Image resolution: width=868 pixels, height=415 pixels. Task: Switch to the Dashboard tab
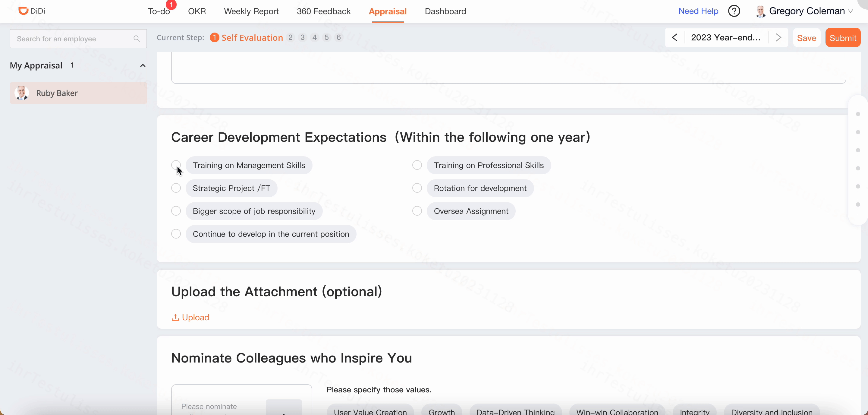coord(445,11)
